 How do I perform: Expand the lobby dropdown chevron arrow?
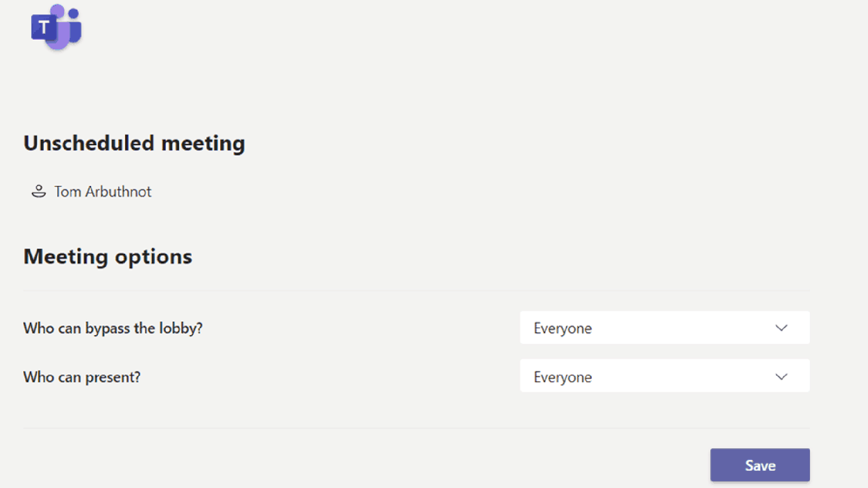(x=781, y=328)
